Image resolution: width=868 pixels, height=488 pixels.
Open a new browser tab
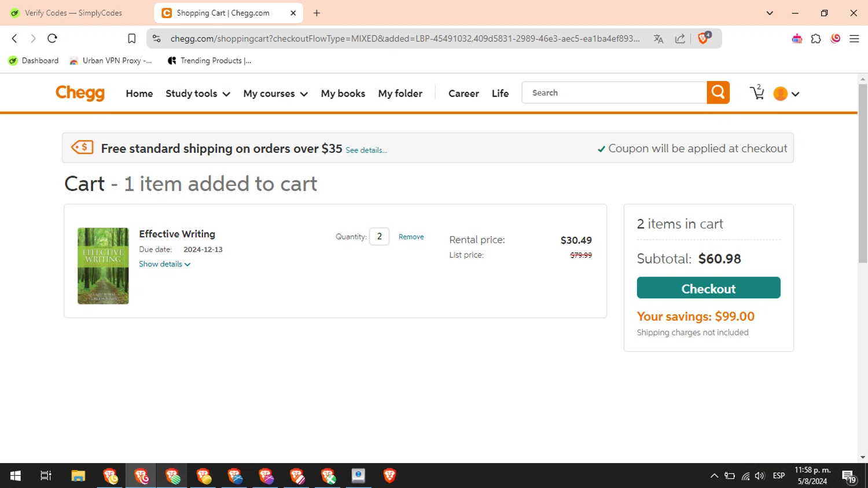click(317, 13)
